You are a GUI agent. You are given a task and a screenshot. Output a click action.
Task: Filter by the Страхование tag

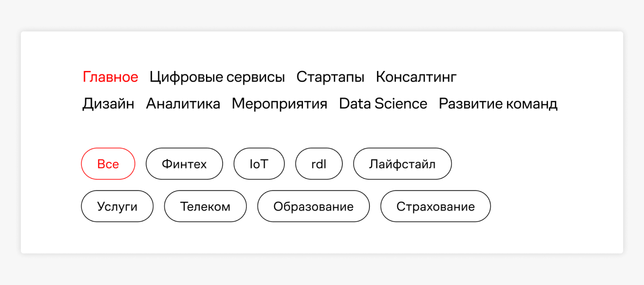click(435, 206)
